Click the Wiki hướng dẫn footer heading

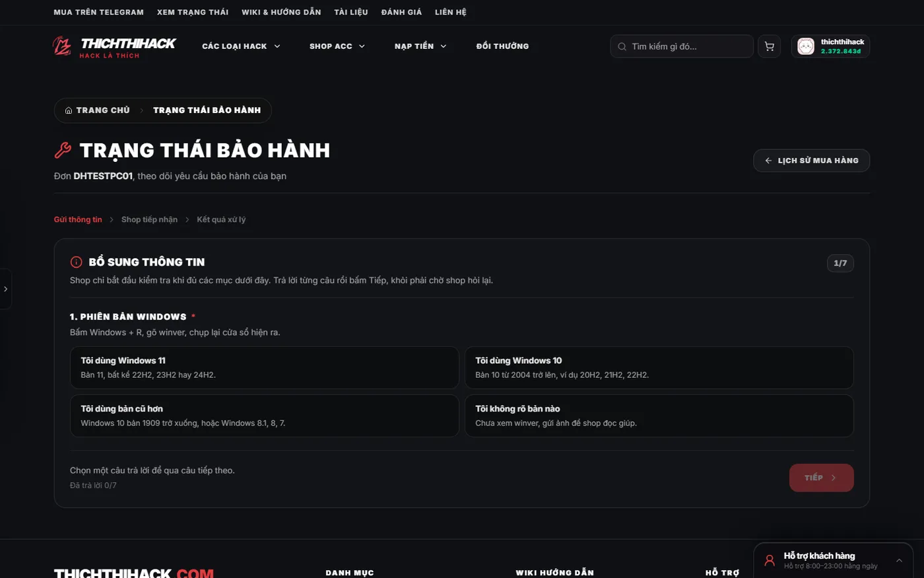555,573
